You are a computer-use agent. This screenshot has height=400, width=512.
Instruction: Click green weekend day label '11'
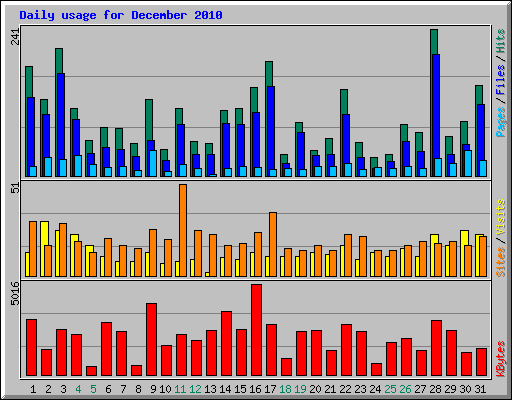click(180, 389)
